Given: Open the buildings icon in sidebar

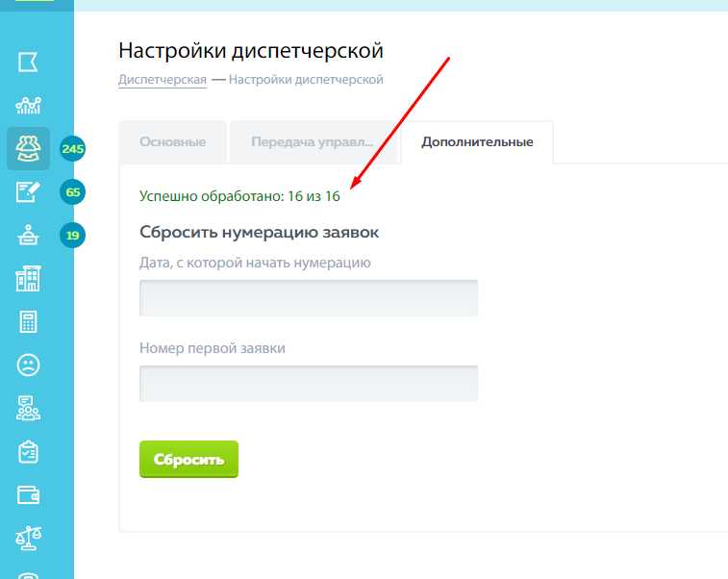Looking at the screenshot, I should (x=28, y=278).
